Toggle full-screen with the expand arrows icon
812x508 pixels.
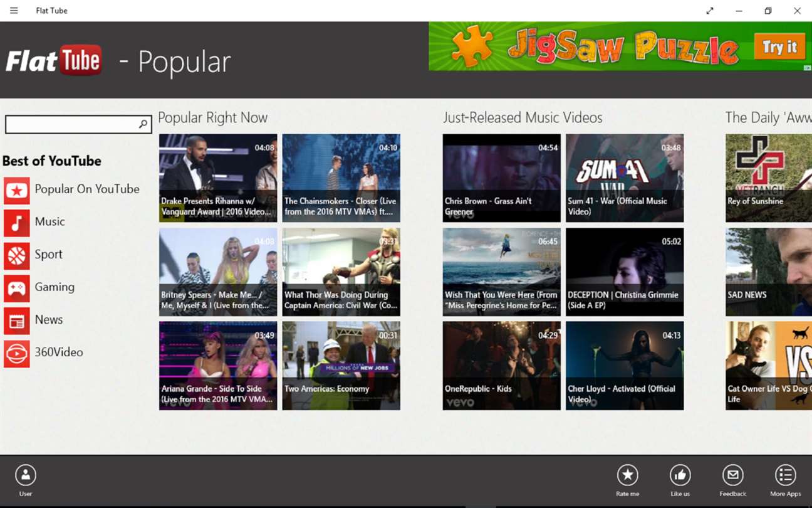710,11
